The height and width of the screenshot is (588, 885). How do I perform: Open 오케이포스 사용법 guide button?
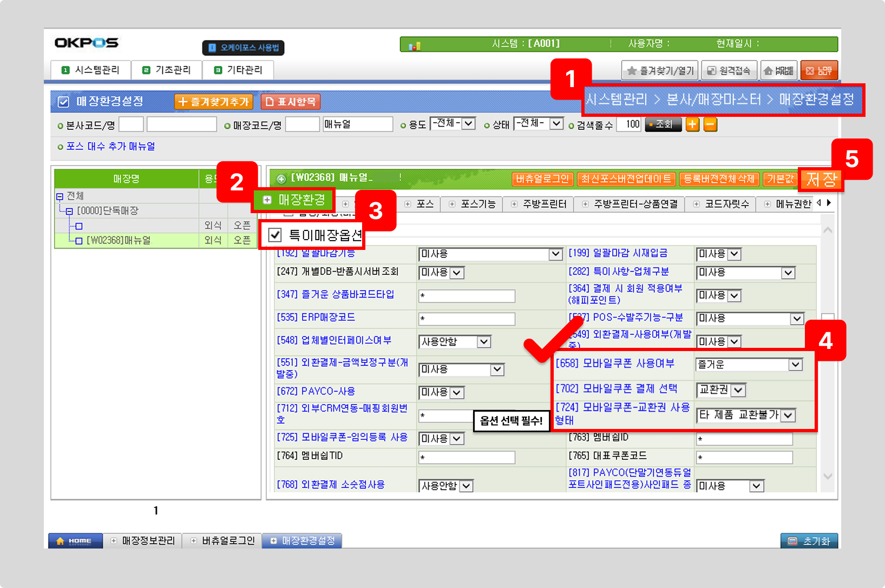click(243, 48)
